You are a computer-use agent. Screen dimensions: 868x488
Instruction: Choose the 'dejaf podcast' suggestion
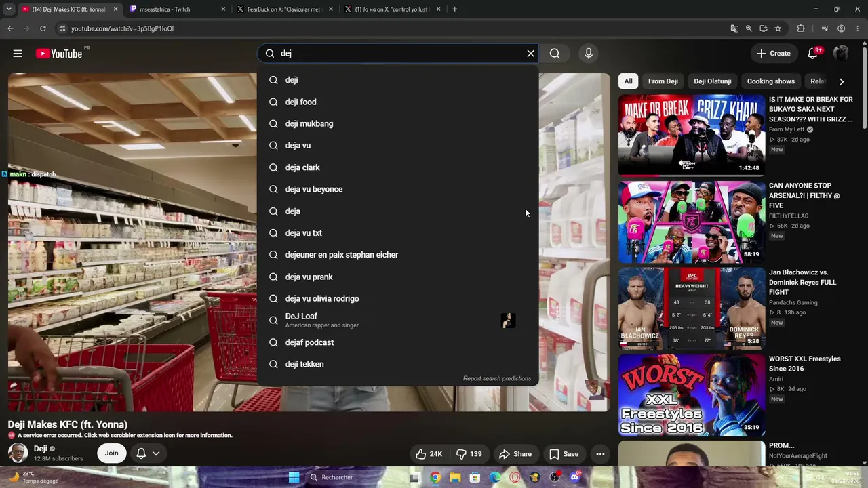[398, 342]
